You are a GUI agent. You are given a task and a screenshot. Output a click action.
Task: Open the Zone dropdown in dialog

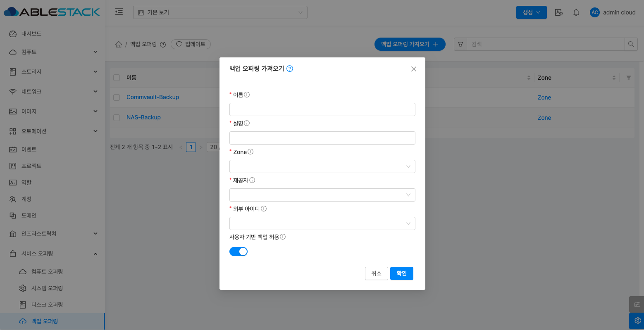coord(322,166)
